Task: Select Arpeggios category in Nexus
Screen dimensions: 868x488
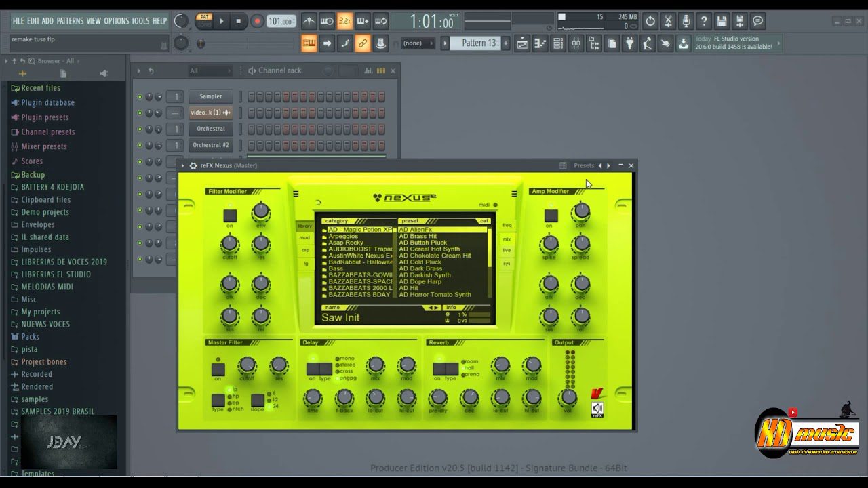Action: (x=343, y=236)
